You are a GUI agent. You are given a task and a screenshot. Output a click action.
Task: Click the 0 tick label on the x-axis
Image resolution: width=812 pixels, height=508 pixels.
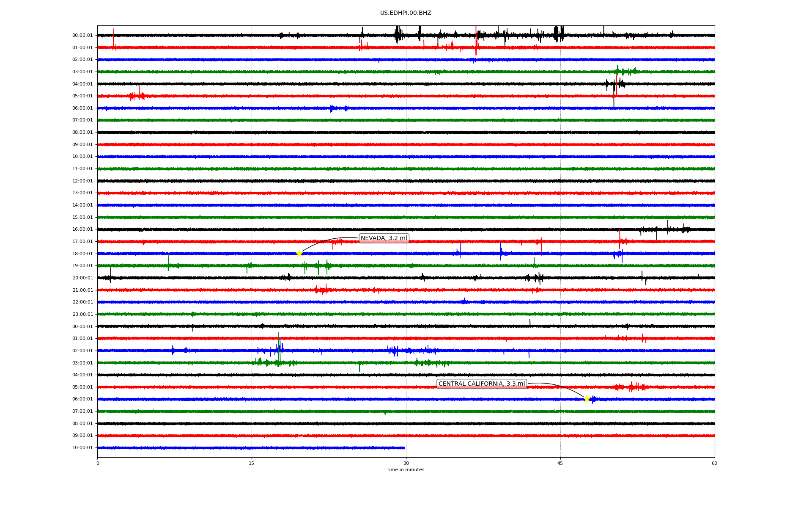pos(98,463)
